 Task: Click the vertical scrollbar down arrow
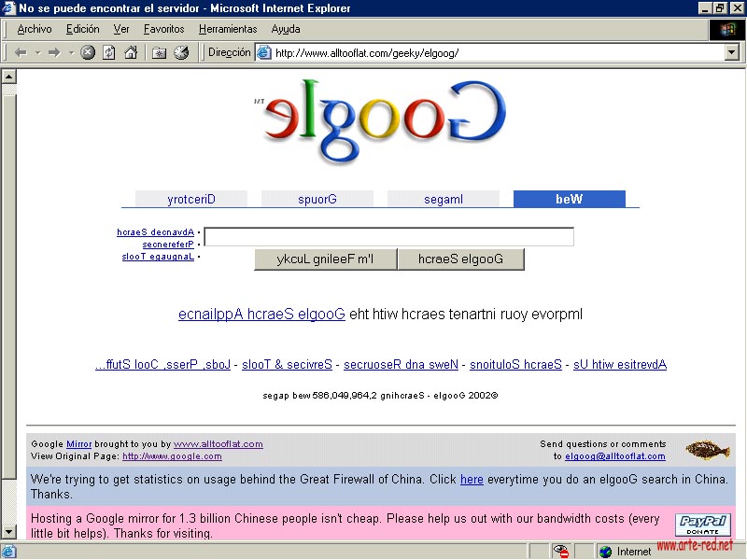click(x=8, y=531)
